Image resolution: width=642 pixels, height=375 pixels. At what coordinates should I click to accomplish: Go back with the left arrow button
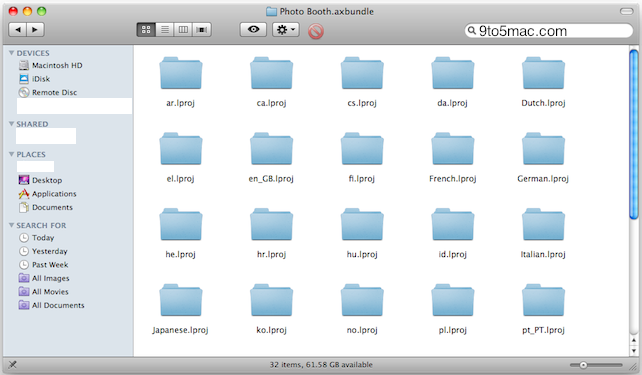click(18, 29)
